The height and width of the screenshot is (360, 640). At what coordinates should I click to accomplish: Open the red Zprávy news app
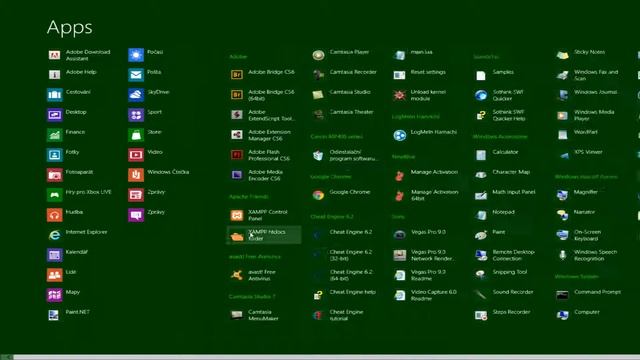pyautogui.click(x=147, y=195)
